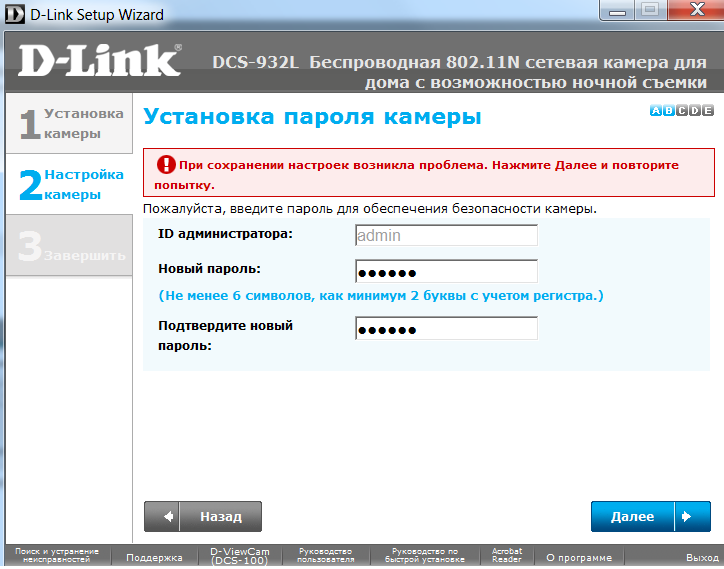Screen dimensions: 724x569
Task: Open Руководство по быстрой установке
Action: tap(425, 558)
